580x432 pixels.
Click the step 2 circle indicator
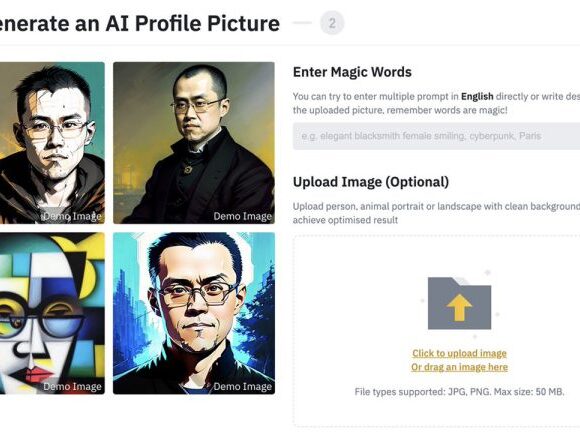point(332,23)
